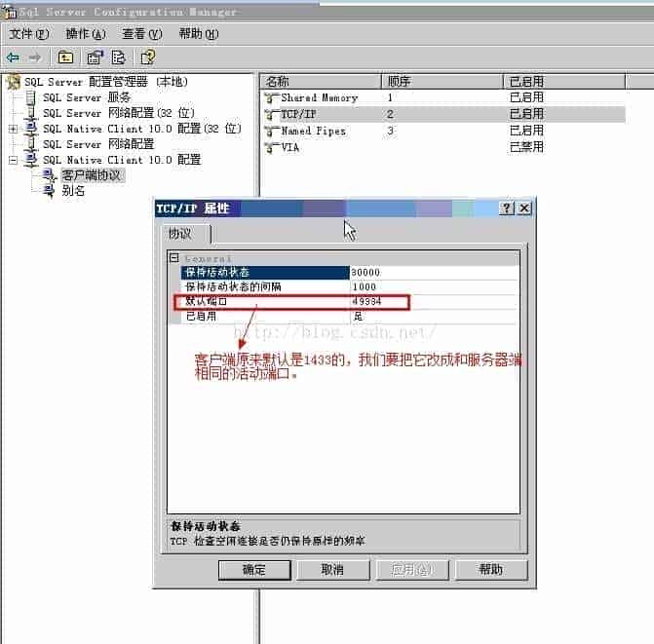Click the 确定 button
This screenshot has height=644, width=654.
(x=254, y=570)
